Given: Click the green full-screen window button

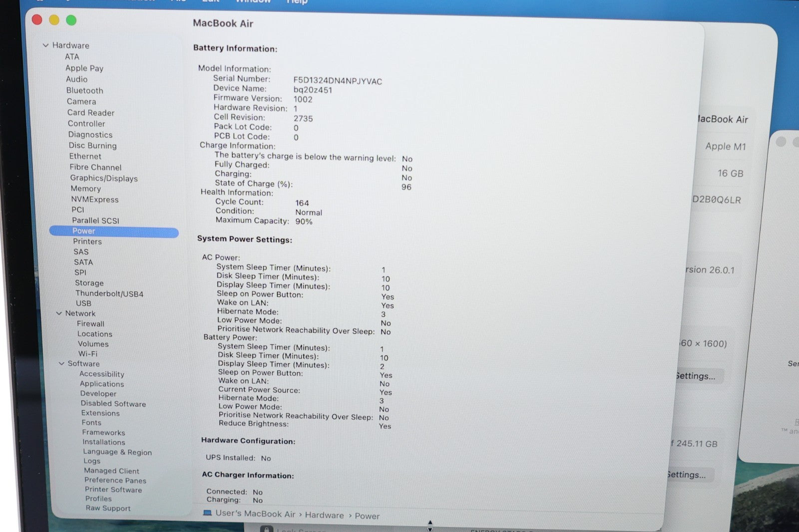Looking at the screenshot, I should tap(71, 20).
